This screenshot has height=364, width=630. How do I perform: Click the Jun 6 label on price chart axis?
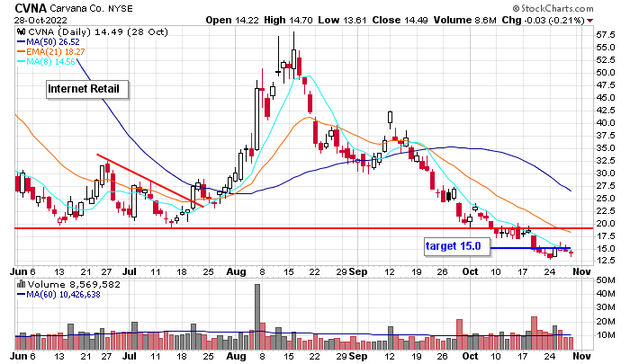point(22,271)
